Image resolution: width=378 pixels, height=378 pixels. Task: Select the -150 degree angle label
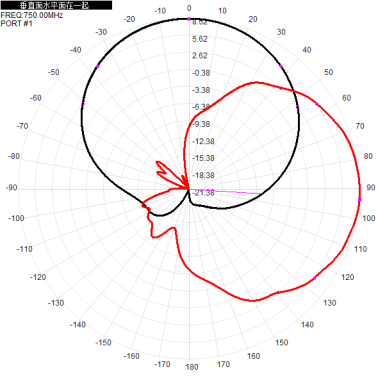[103, 343]
